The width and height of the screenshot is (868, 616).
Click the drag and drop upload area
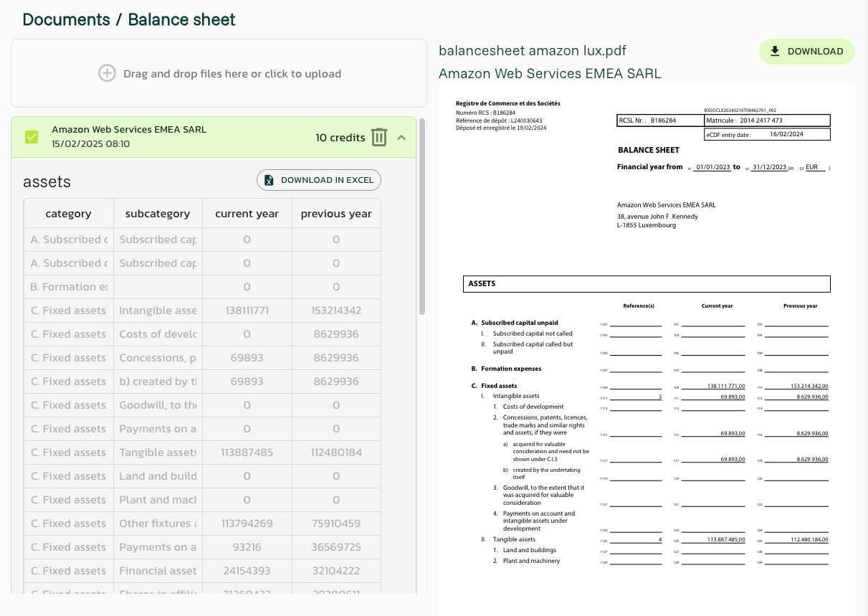[x=219, y=73]
